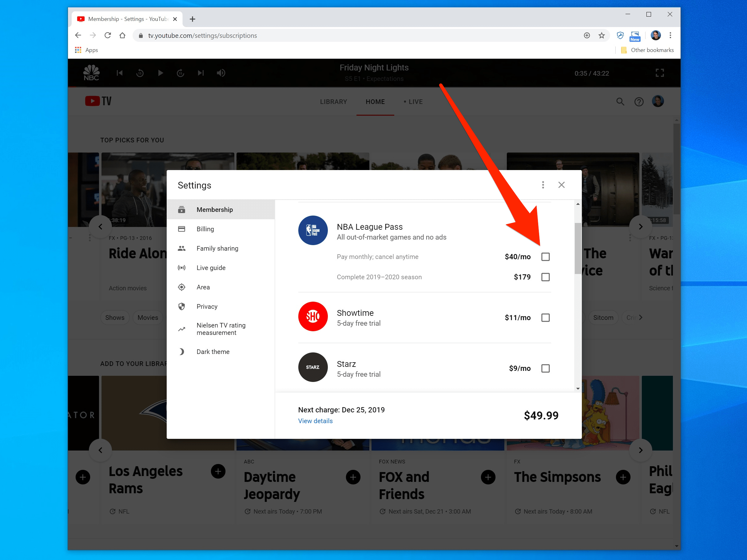Click the three-dot Settings dialog menu
Image resolution: width=747 pixels, height=560 pixels.
tap(543, 185)
